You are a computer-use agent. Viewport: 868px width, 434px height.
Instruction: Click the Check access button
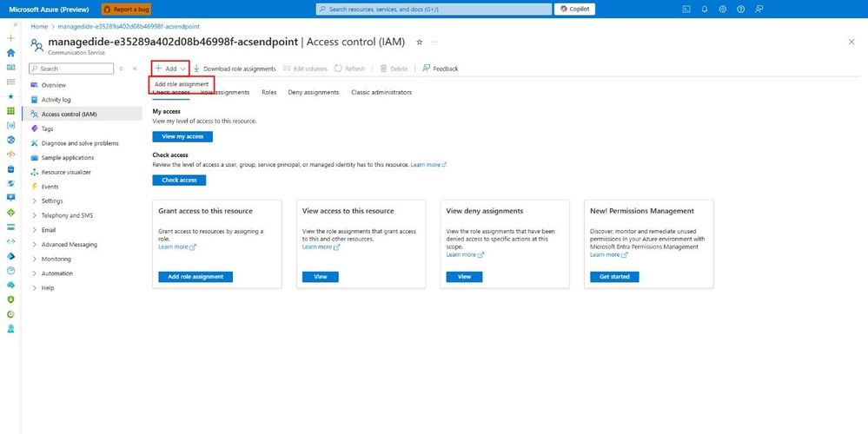click(x=179, y=181)
